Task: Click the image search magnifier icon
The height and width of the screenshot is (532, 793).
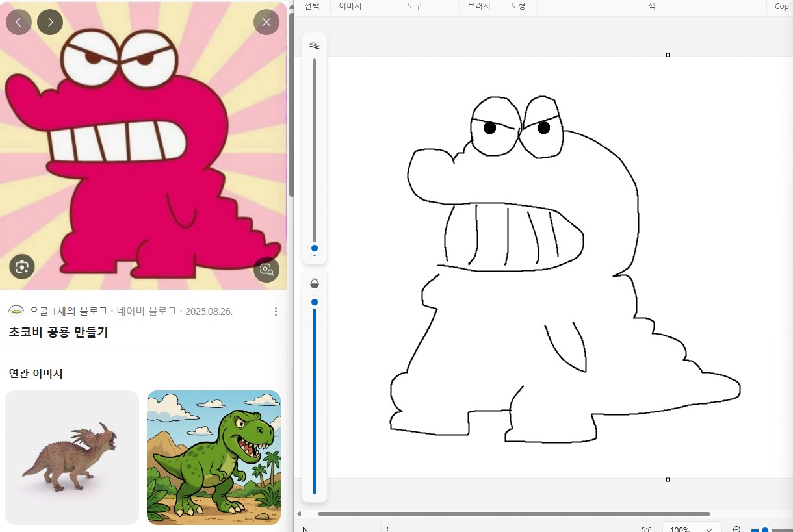Action: pyautogui.click(x=266, y=269)
